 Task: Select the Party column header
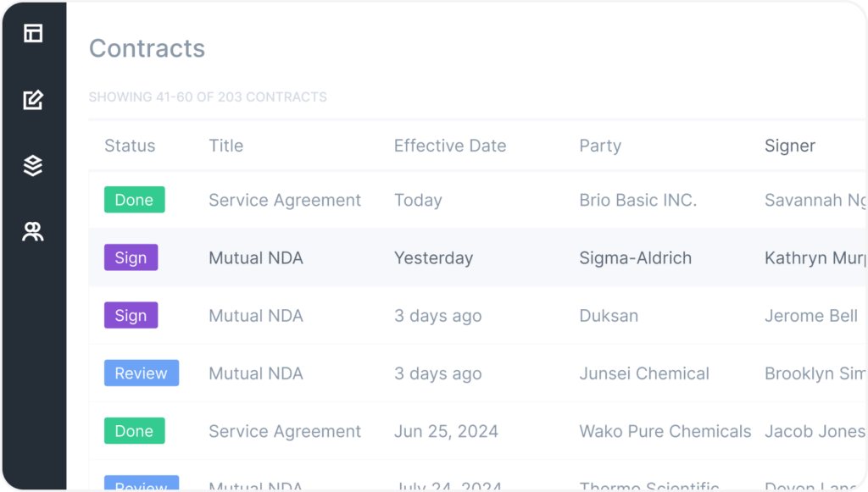coord(600,146)
